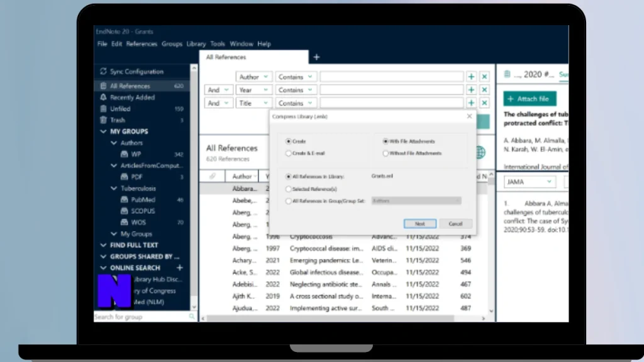Click the Trash bin icon
This screenshot has width=644, height=362.
103,120
